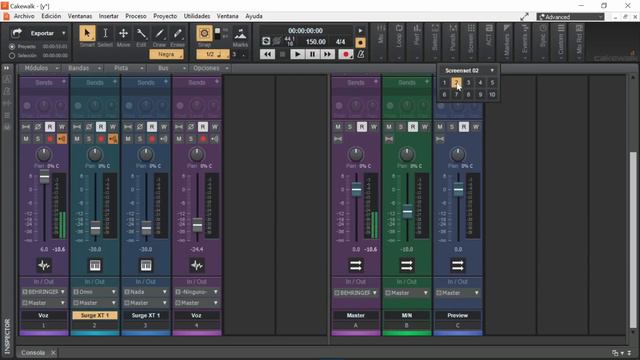This screenshot has height=360, width=640.
Task: Arm track 3 for recording
Action: tap(152, 139)
